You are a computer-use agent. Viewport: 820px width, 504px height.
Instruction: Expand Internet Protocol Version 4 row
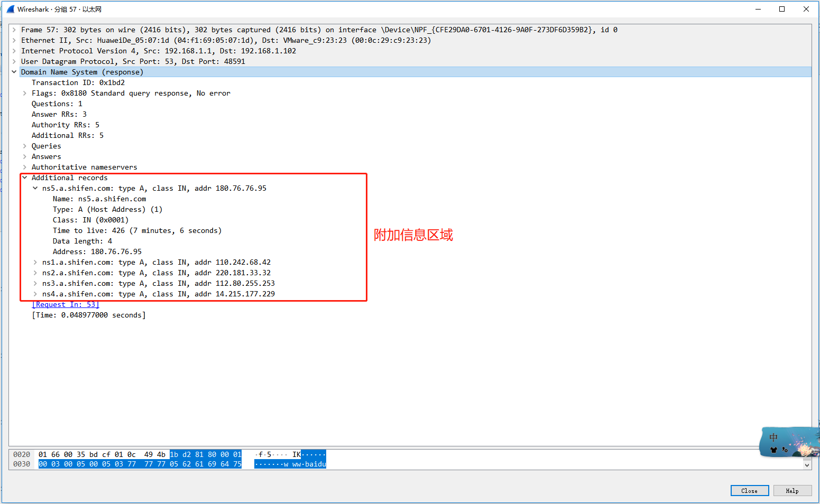[x=14, y=51]
